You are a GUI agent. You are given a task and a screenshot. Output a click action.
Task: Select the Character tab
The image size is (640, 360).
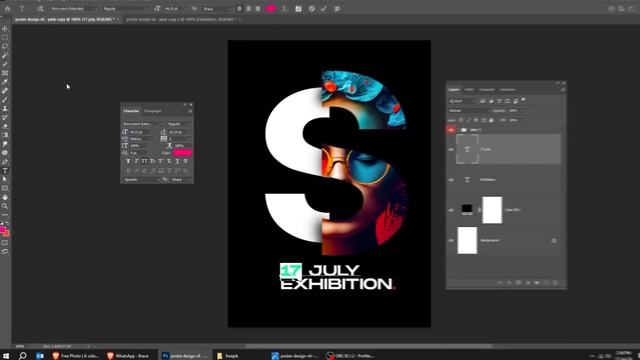click(131, 111)
